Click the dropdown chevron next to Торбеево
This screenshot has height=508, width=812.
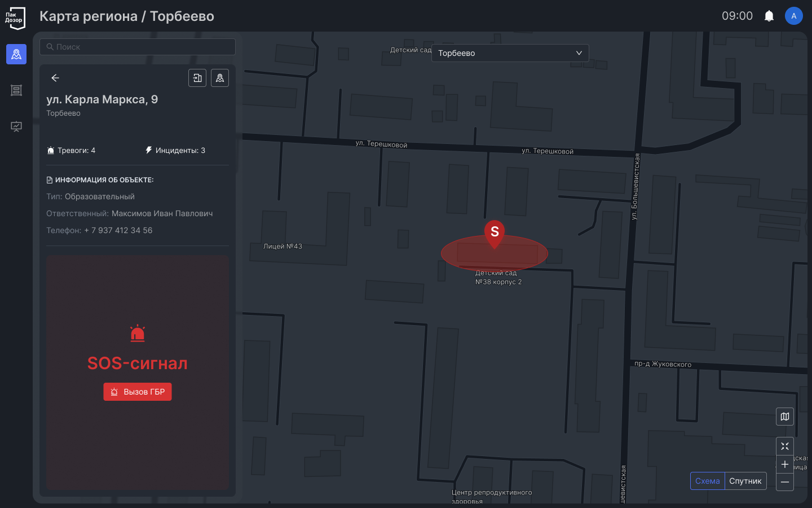pos(579,53)
